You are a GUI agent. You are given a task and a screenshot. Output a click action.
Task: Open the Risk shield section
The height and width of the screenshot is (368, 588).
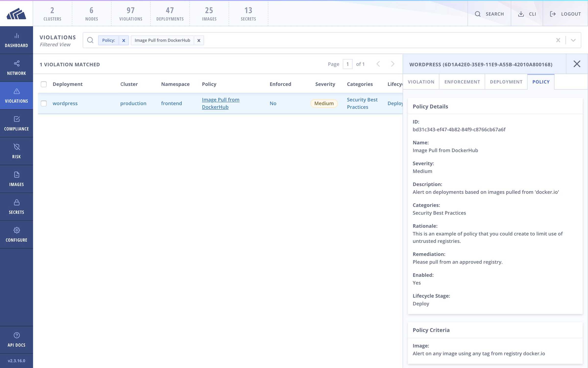click(16, 151)
